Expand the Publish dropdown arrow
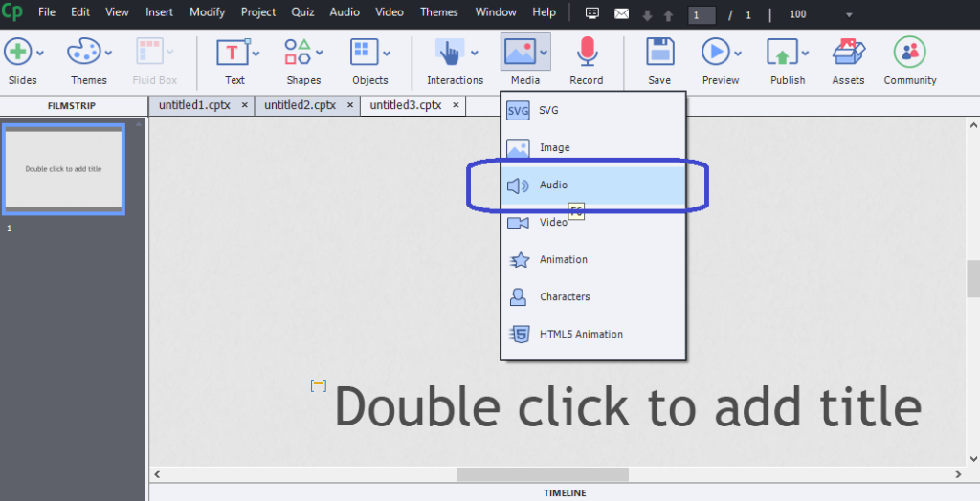This screenshot has height=501, width=980. tap(805, 54)
